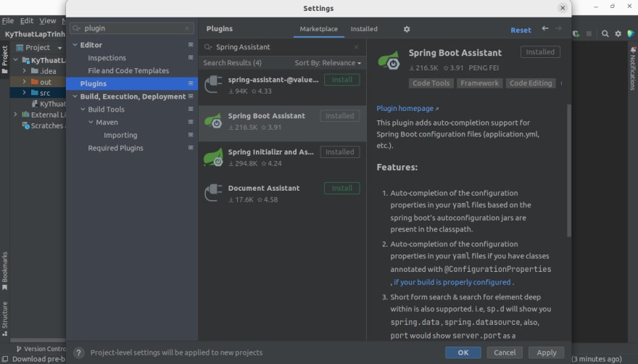Click vendor name PENG FEI
The height and width of the screenshot is (364, 638).
point(484,68)
